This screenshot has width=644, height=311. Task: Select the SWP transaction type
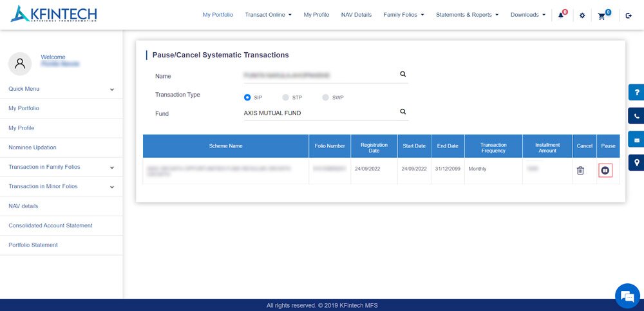tap(326, 97)
